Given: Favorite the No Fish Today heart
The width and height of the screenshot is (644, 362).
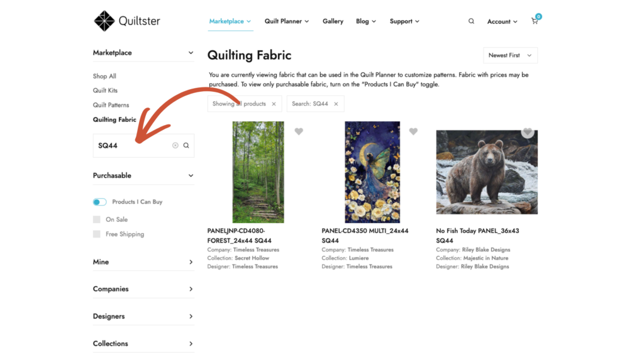Looking at the screenshot, I should [x=528, y=132].
